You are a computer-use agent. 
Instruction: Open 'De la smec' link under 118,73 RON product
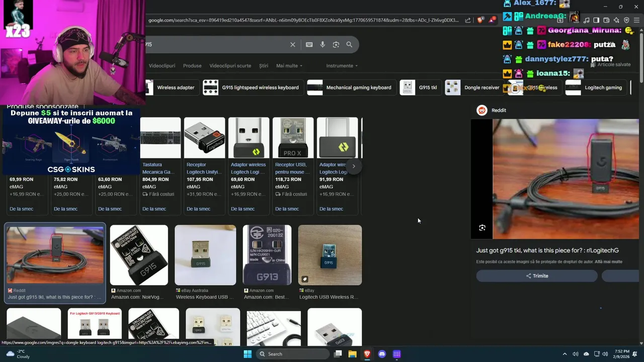point(287,209)
